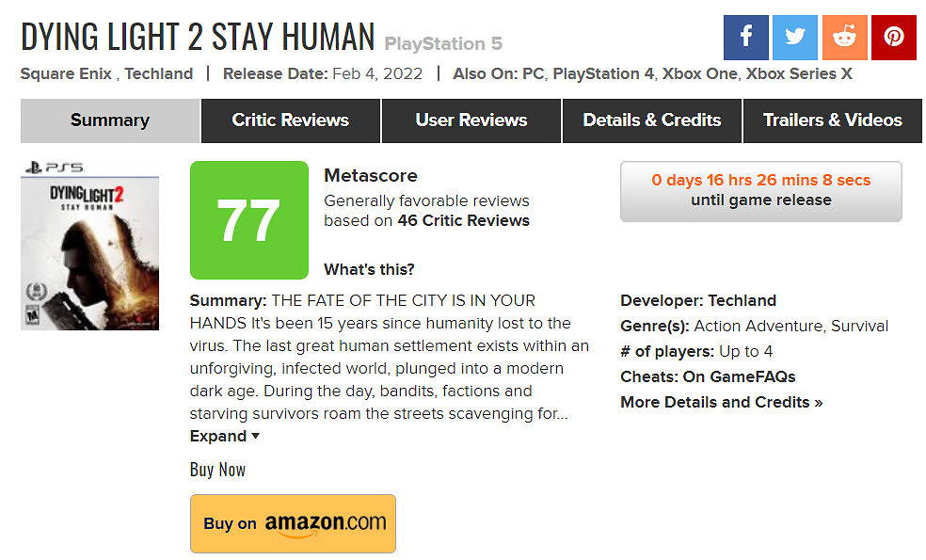
Task: Share page on Twitter
Action: coord(795,38)
